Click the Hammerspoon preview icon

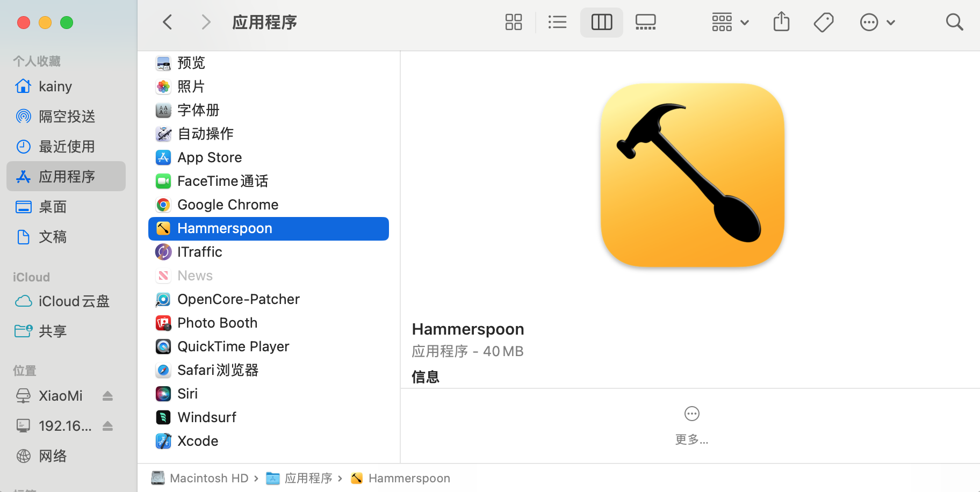point(691,176)
